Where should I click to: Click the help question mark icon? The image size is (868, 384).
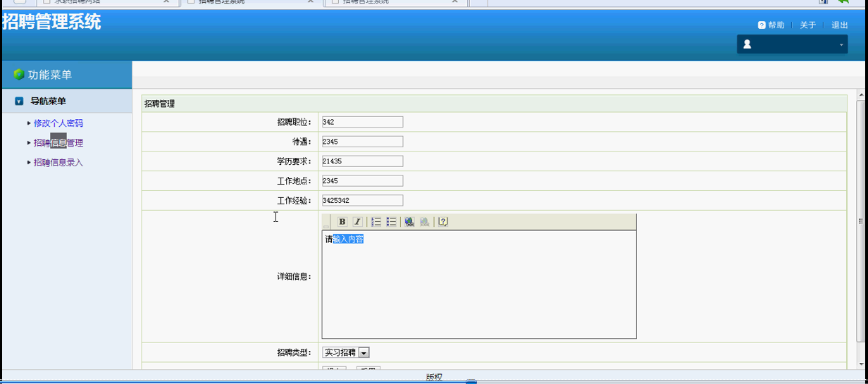pos(762,25)
